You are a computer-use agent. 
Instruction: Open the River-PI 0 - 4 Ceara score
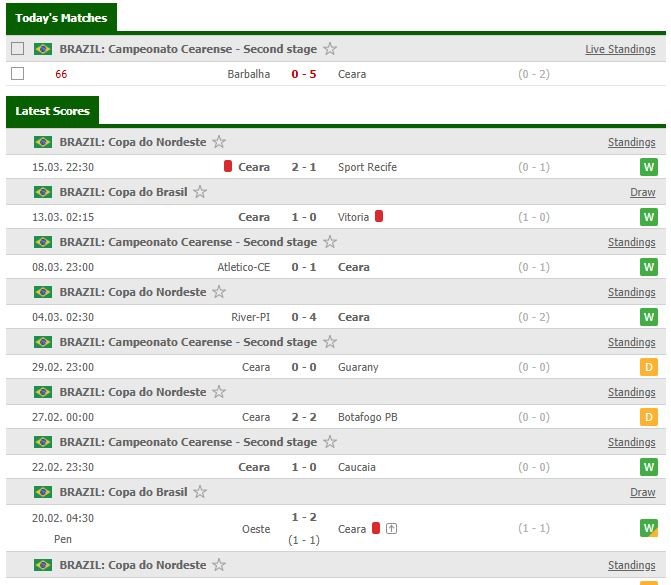click(303, 317)
